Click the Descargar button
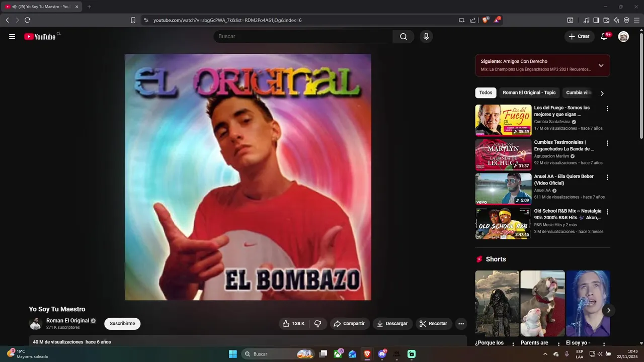 [x=392, y=324]
